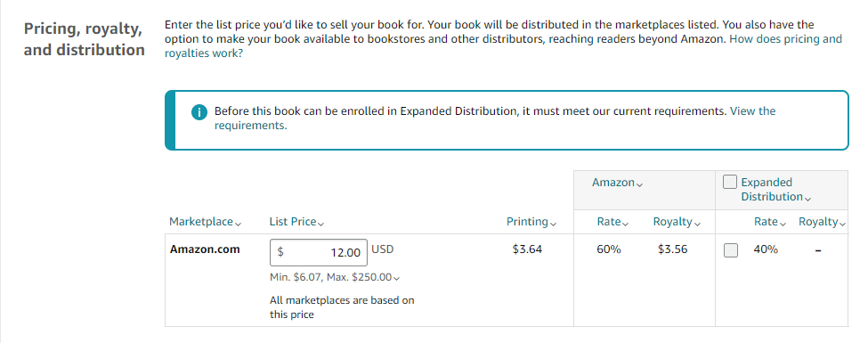Image resolution: width=868 pixels, height=343 pixels.
Task: Click the 60% Amazon rate value
Action: click(x=609, y=249)
